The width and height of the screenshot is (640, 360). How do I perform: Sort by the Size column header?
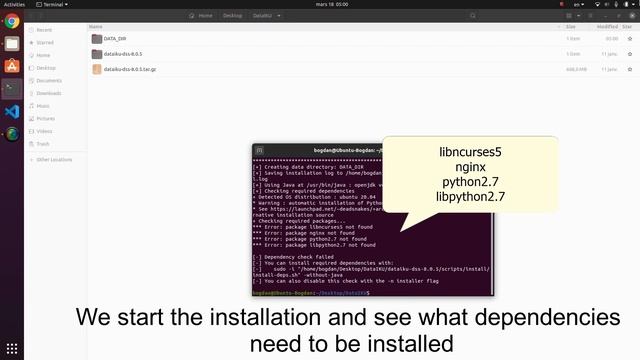tap(571, 27)
